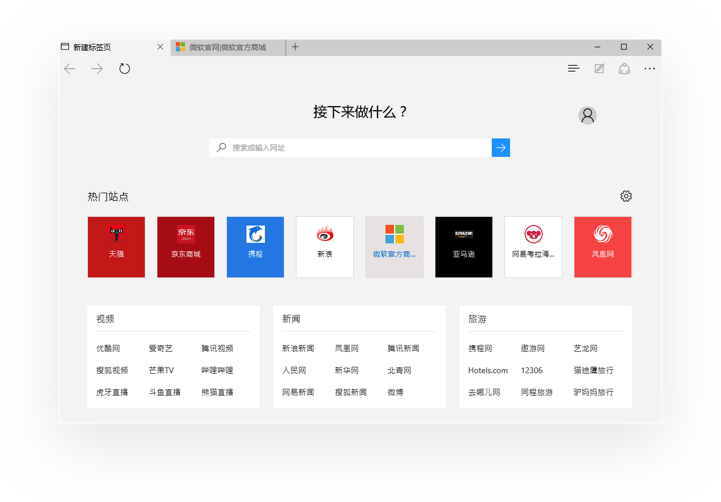721x502 pixels.
Task: Open the 亚马逊 tile
Action: pyautogui.click(x=464, y=247)
